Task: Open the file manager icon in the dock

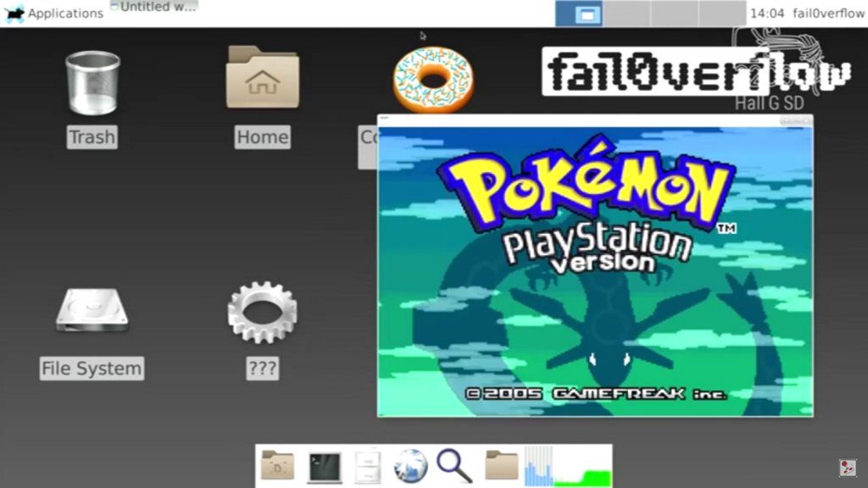Action: 366,466
